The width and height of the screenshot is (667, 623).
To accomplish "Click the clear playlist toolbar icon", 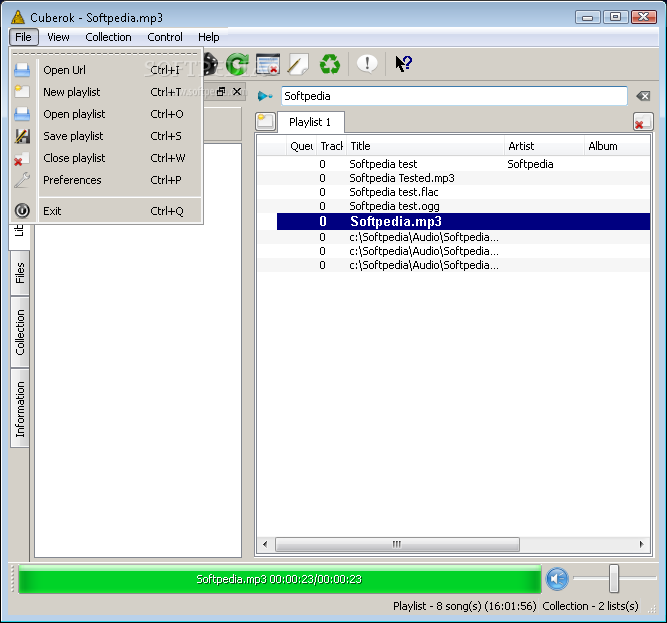I will click(268, 64).
